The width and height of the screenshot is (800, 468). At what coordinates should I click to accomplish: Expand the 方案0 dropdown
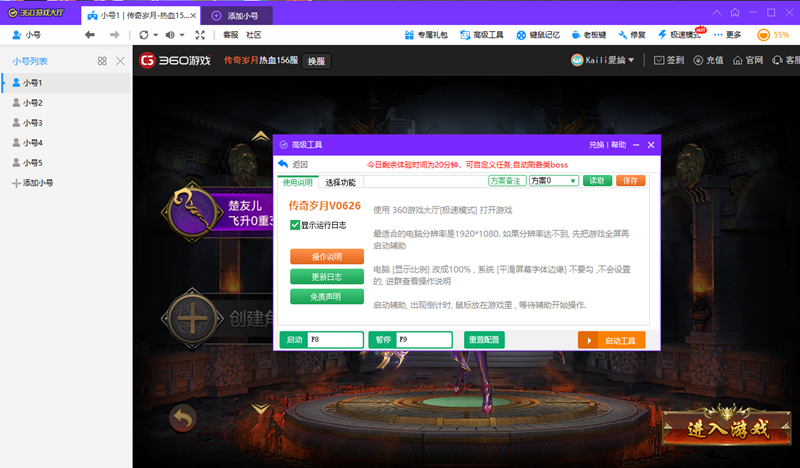pos(573,181)
